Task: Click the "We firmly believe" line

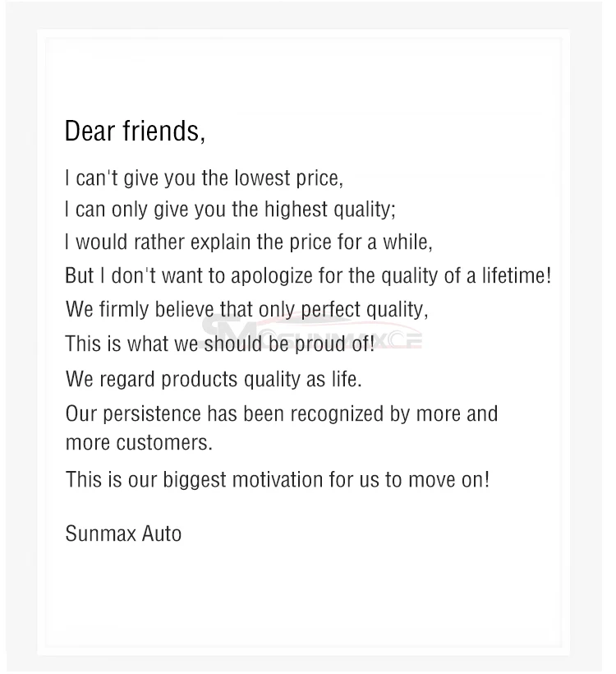Action: [x=246, y=309]
